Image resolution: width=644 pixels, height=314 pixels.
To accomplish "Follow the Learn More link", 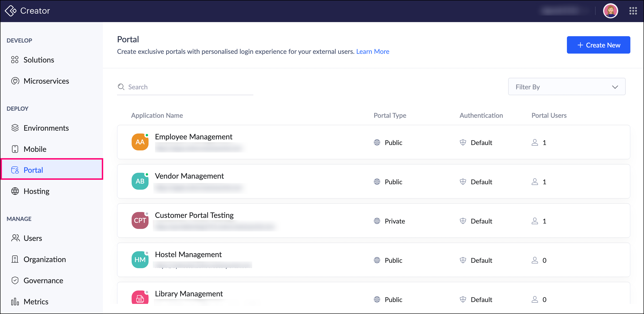I will pos(373,51).
